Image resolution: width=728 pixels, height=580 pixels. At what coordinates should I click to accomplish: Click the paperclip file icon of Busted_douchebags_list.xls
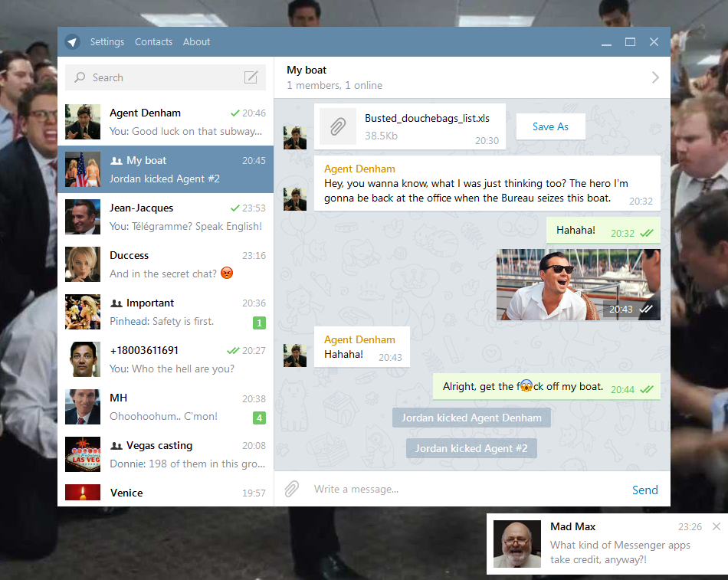[x=338, y=126]
